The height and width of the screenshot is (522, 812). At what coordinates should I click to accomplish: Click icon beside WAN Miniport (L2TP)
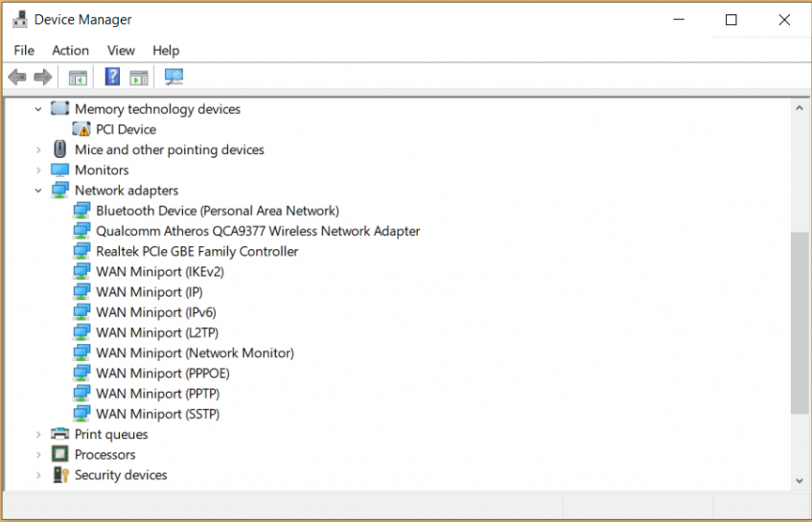[81, 332]
